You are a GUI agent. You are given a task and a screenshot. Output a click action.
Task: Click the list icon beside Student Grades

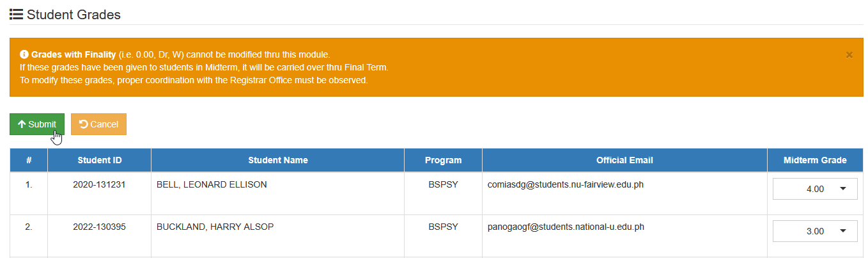(17, 14)
